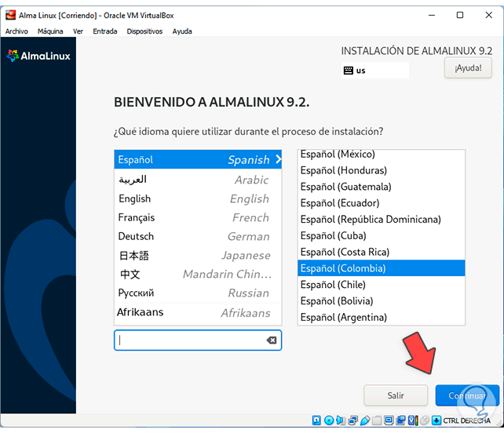Click the hard disk activity status icon
The height and width of the screenshot is (433, 504).
click(x=316, y=420)
